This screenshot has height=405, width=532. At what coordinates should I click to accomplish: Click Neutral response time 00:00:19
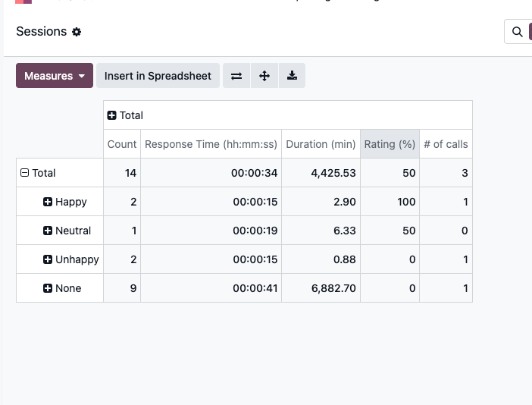211,231
